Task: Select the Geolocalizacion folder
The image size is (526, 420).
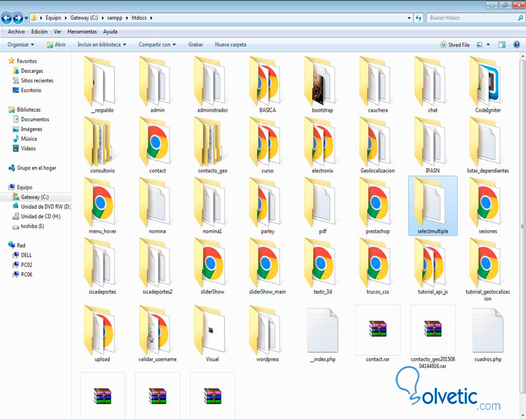Action: point(378,145)
